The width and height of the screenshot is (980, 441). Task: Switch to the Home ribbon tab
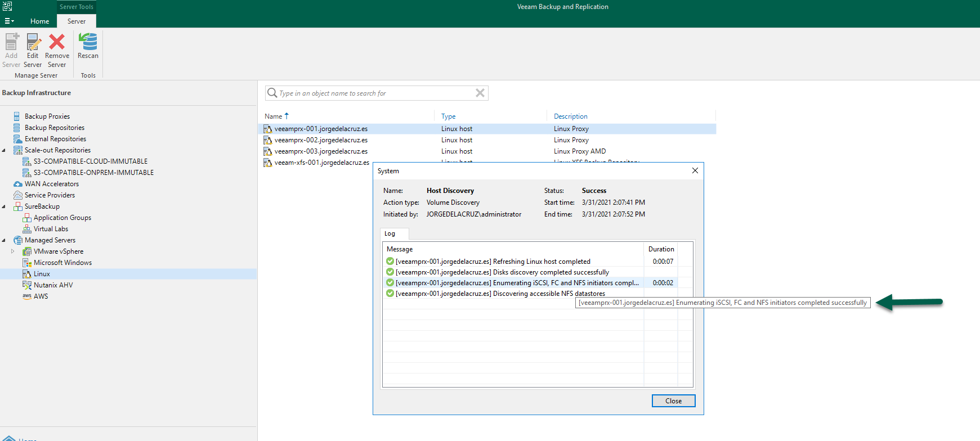point(39,21)
